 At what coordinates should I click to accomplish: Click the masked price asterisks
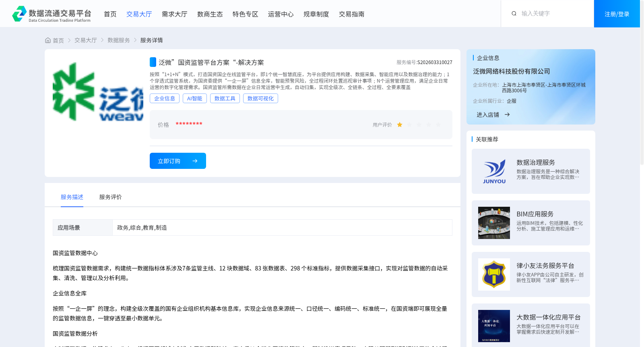[x=189, y=124]
